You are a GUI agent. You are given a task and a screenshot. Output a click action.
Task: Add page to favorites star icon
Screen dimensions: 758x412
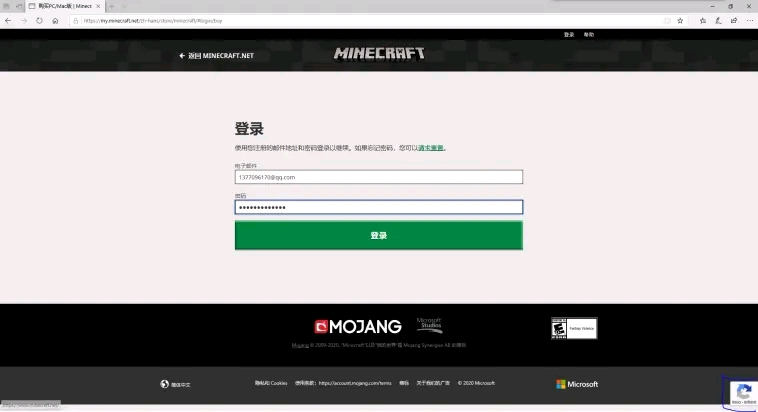680,21
